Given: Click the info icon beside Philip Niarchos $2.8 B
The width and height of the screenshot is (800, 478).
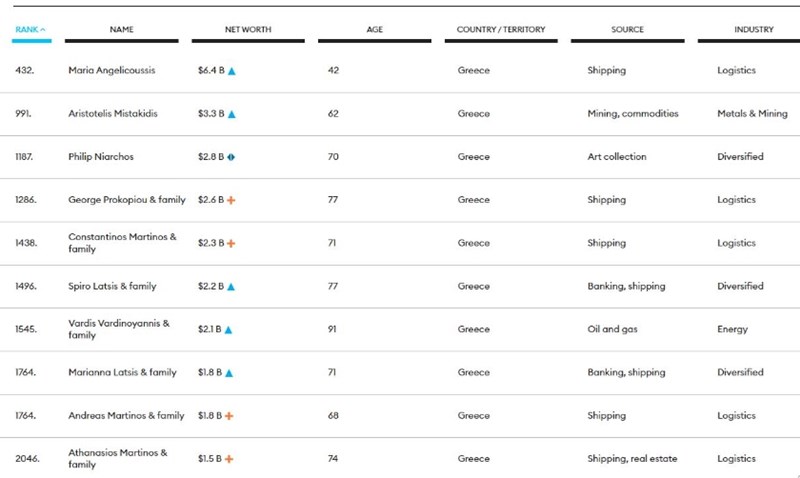Looking at the screenshot, I should pyautogui.click(x=231, y=157).
